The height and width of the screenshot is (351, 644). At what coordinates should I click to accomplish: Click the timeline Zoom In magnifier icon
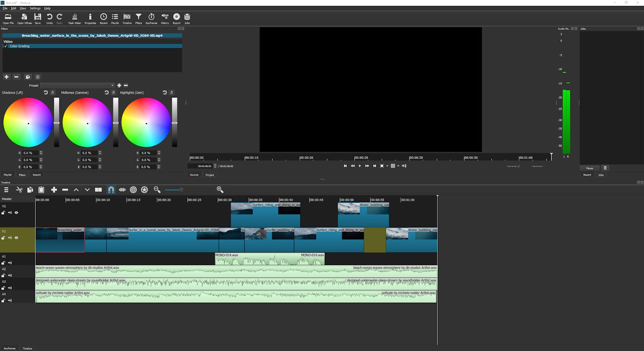click(x=220, y=189)
